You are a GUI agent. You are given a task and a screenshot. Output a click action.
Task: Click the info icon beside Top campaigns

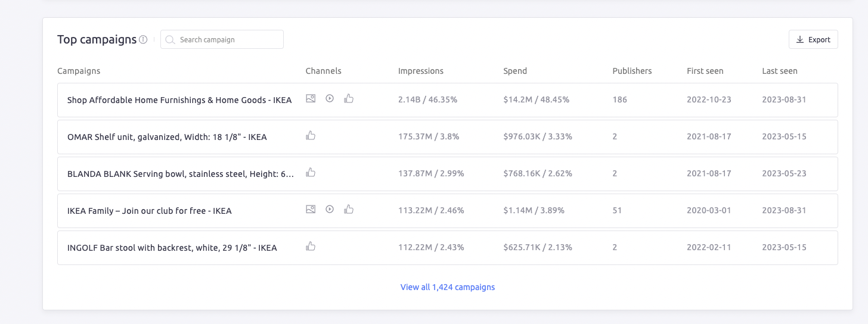tap(143, 40)
